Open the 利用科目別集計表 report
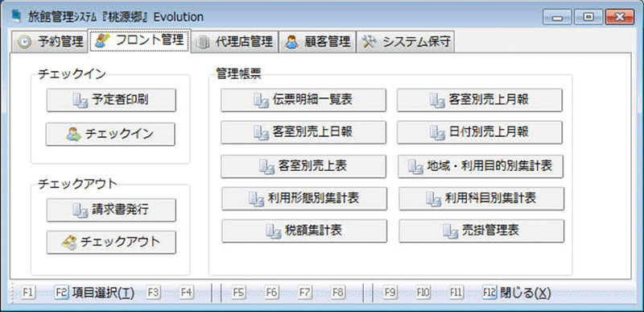The image size is (644, 312). (x=481, y=199)
